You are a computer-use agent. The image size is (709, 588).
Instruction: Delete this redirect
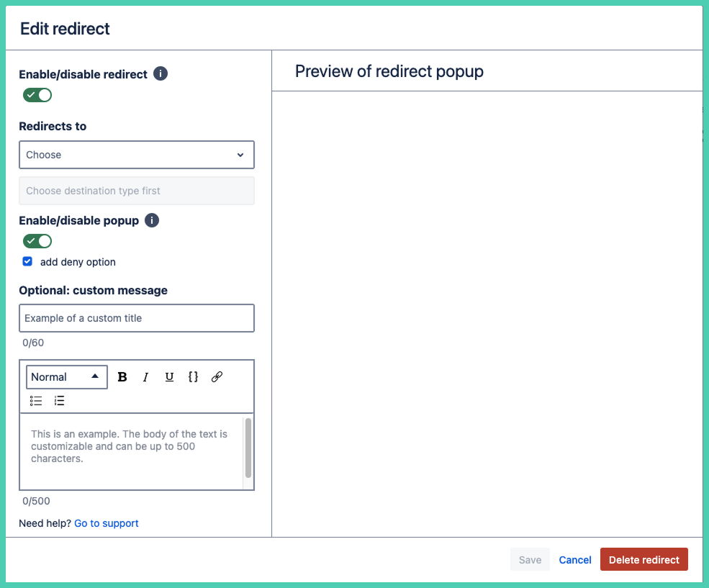(643, 559)
